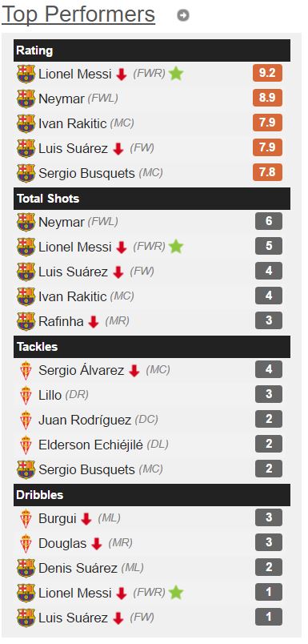Click the red arrow next to Sergio Álvarez

click(134, 372)
